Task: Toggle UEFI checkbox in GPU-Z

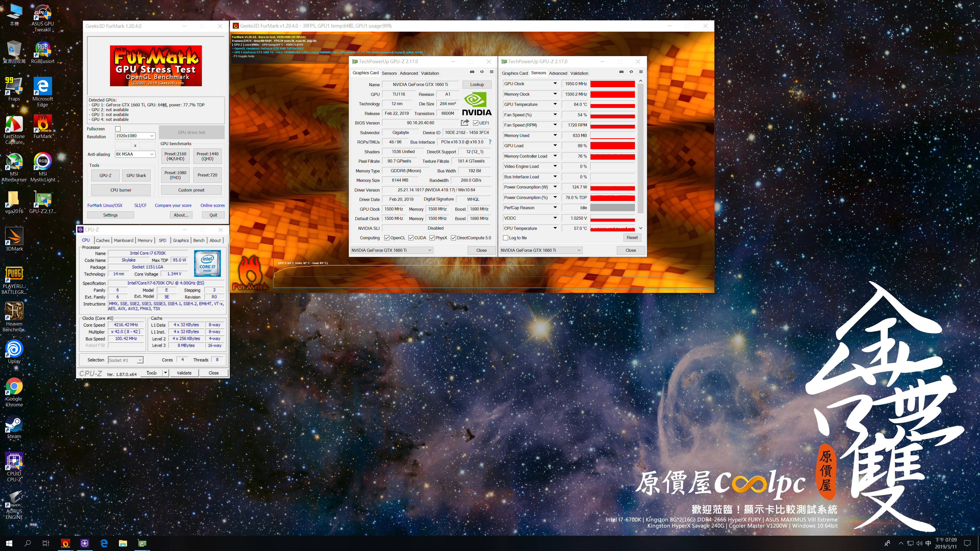Action: pos(475,123)
